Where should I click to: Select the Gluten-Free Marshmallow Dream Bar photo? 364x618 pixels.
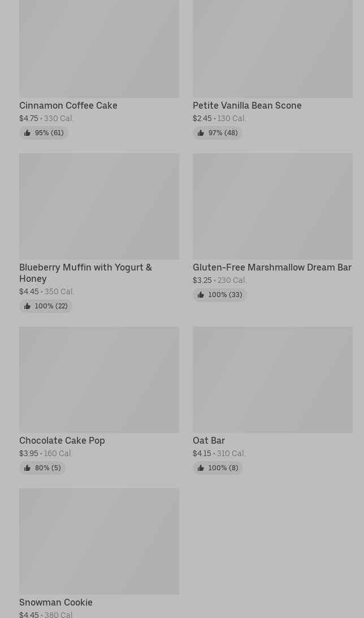272,206
